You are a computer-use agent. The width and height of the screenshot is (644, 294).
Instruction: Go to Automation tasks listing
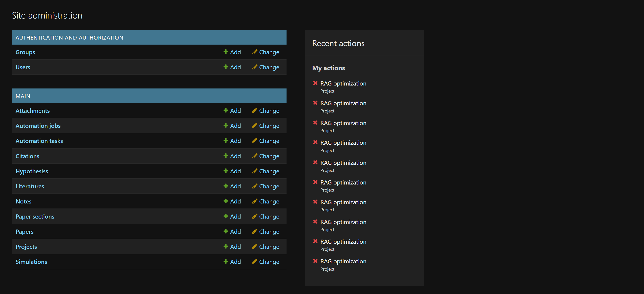tap(39, 141)
